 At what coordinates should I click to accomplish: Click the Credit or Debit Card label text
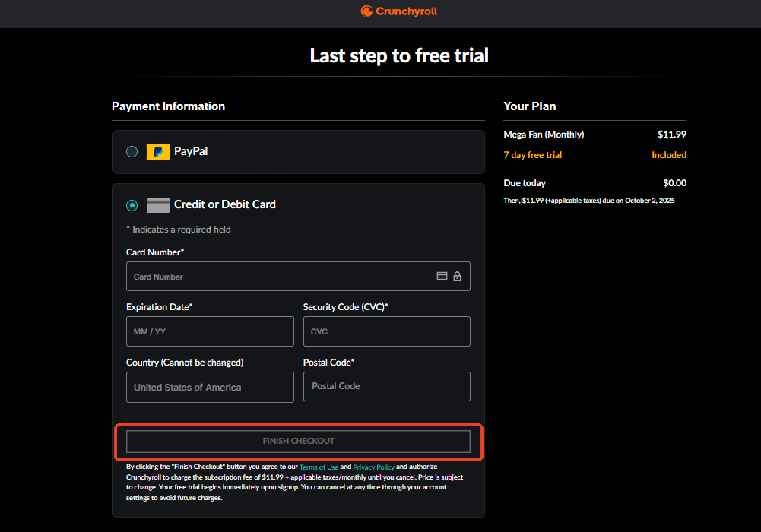(224, 204)
